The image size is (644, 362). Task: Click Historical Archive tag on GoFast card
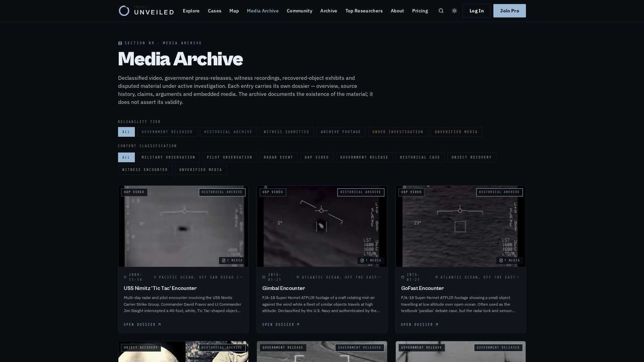[499, 192]
